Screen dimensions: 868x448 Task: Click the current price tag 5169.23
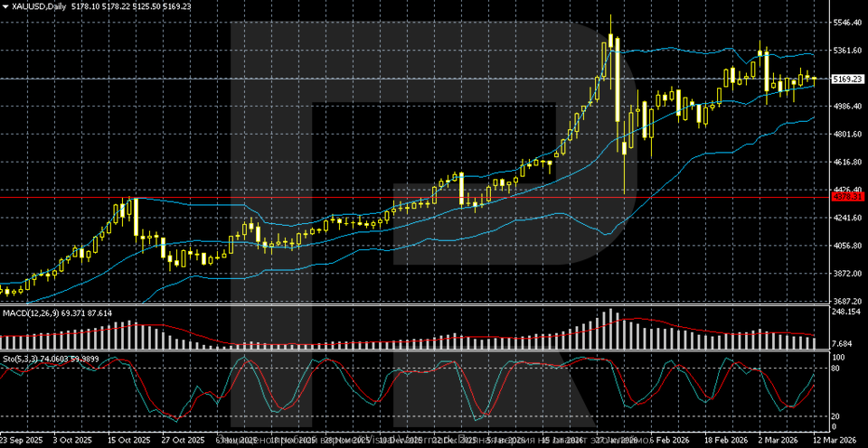[x=847, y=79]
